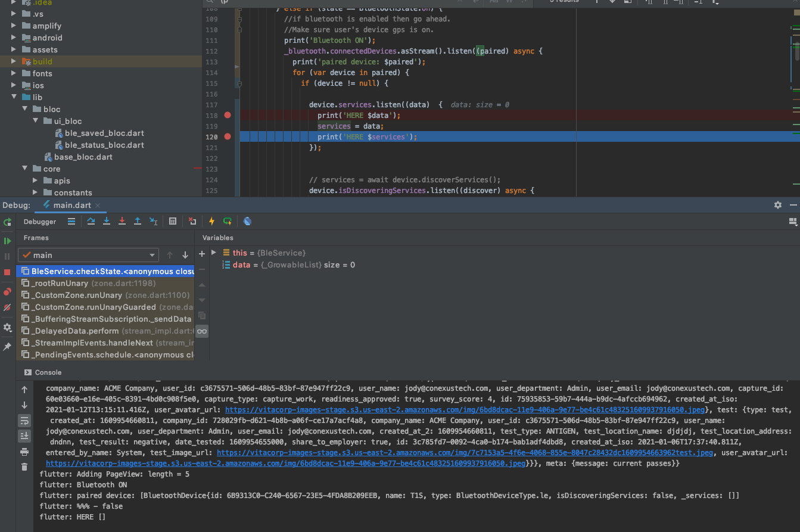The height and width of the screenshot is (532, 800).
Task: Toggle the breakpoint on line 118
Action: 227,115
